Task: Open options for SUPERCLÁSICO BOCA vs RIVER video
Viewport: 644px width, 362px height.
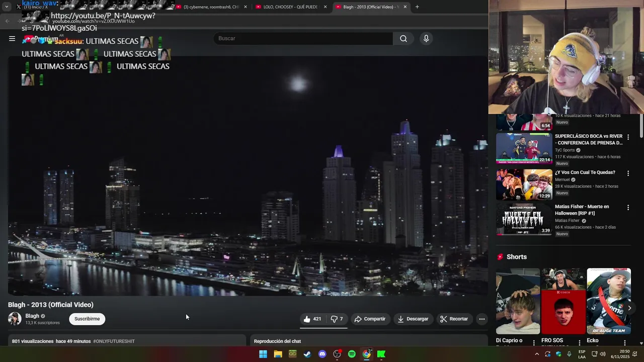Action: pyautogui.click(x=628, y=137)
